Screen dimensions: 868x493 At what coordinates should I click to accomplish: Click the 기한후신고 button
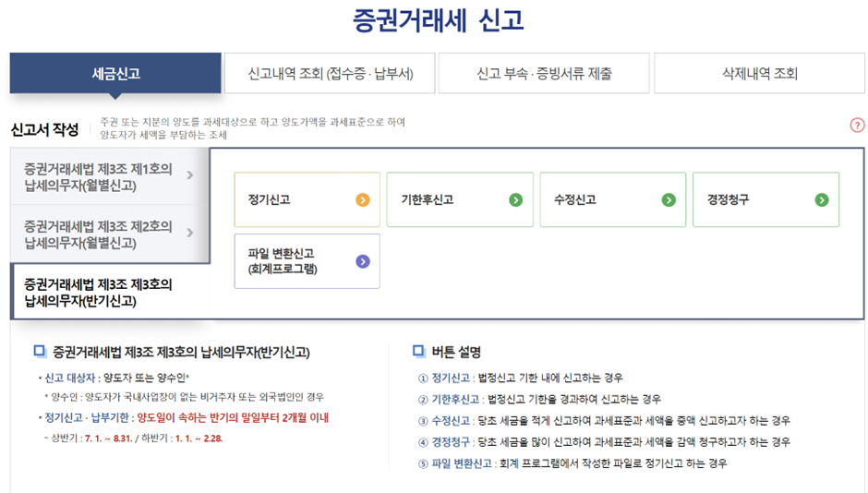pos(460,199)
